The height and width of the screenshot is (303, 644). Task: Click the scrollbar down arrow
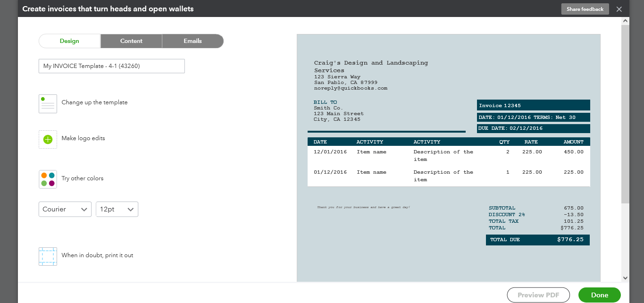[x=626, y=278]
